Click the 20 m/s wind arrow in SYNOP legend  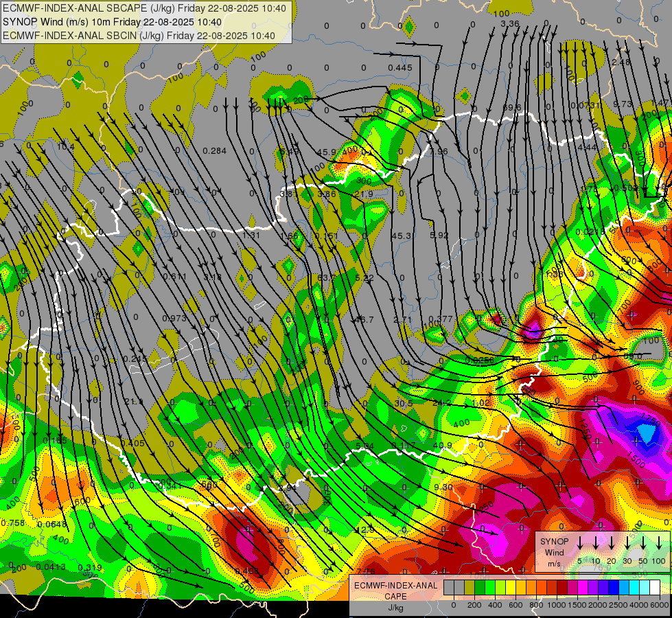612,544
